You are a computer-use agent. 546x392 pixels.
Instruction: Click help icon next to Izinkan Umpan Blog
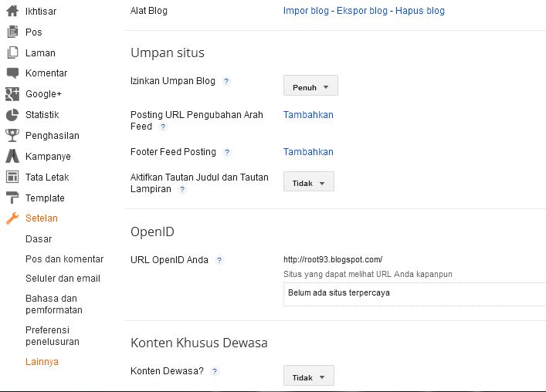[226, 81]
